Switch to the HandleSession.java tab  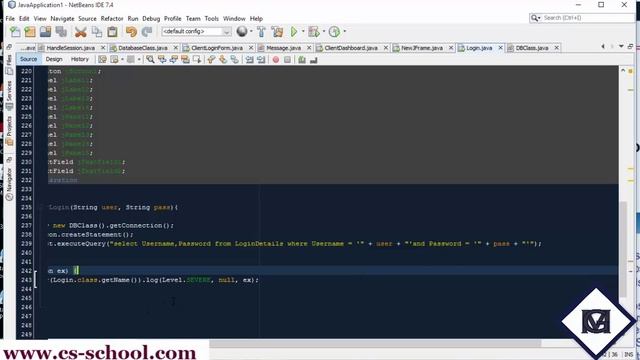pyautogui.click(x=70, y=48)
